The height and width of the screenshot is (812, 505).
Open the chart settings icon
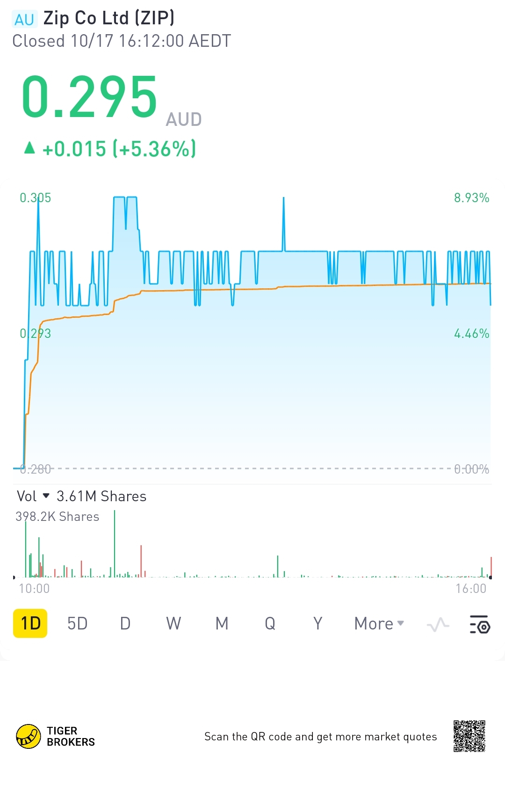[480, 624]
